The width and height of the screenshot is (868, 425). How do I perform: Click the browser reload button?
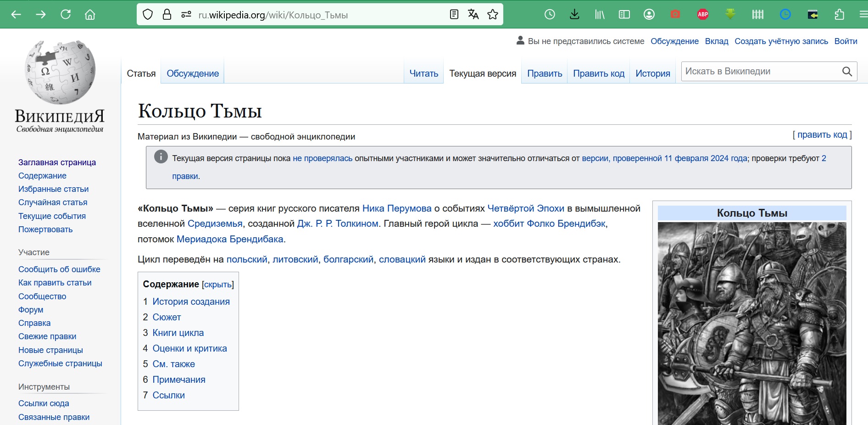(x=66, y=15)
